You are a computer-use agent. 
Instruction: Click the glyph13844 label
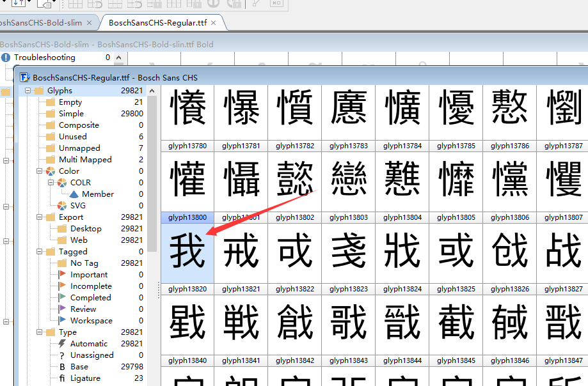(x=402, y=360)
